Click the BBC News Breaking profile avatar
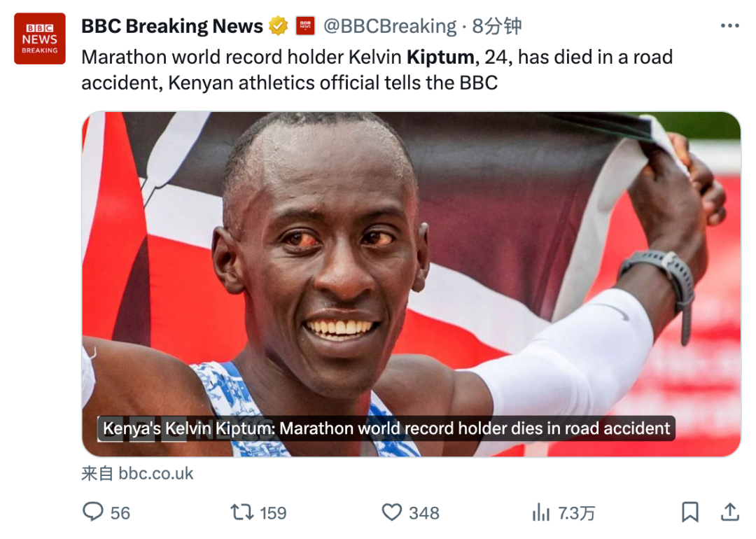Screen dimensions: 756x539 [x=39, y=38]
